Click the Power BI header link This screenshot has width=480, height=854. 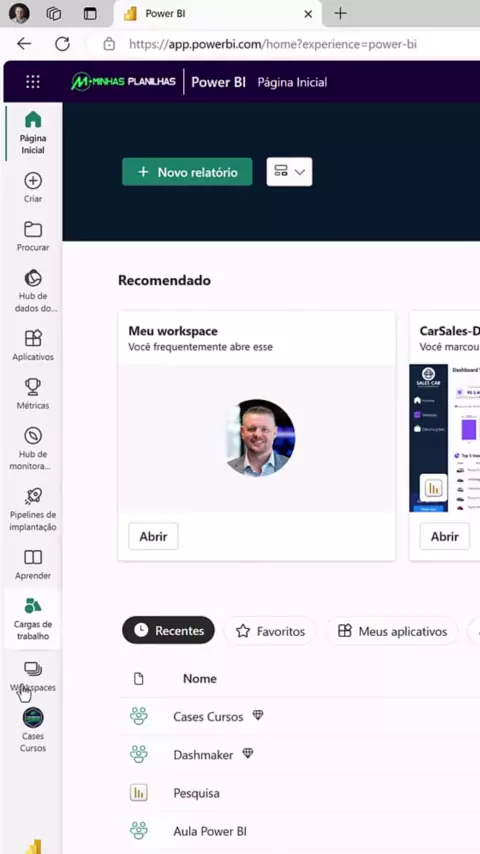pyautogui.click(x=218, y=82)
